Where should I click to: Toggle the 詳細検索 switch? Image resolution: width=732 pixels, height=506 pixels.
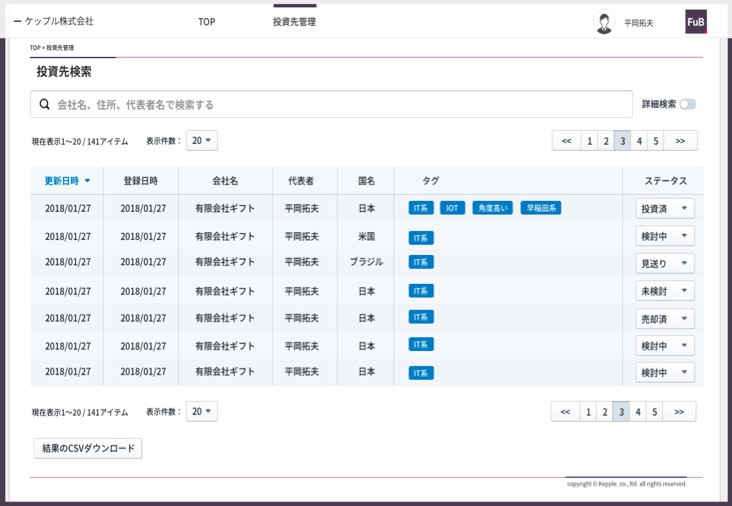(687, 104)
